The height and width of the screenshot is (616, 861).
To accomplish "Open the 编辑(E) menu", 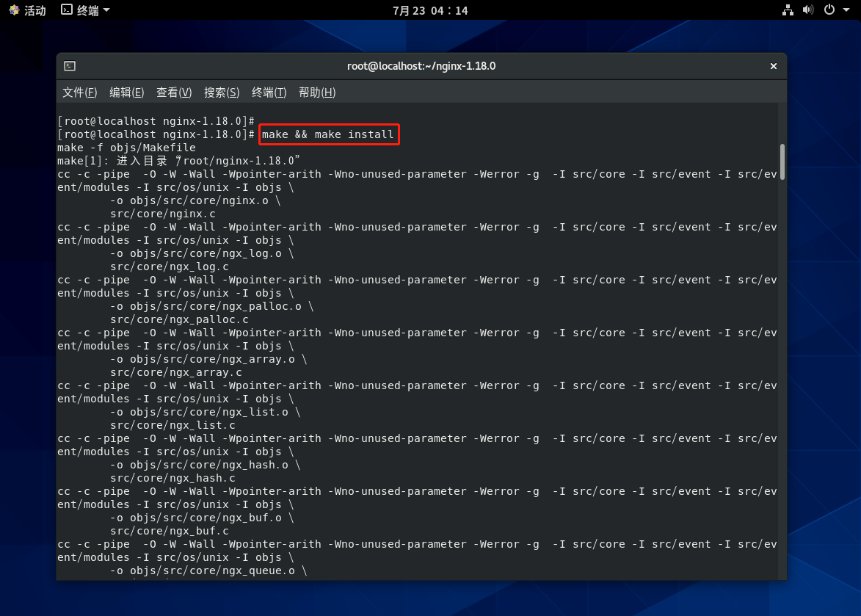I will click(x=126, y=93).
